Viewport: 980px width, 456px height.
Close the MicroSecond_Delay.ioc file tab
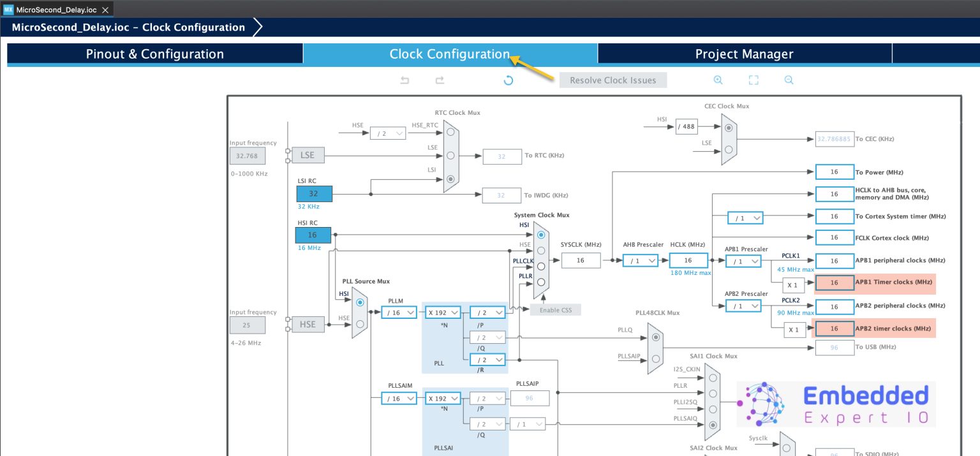point(106,10)
